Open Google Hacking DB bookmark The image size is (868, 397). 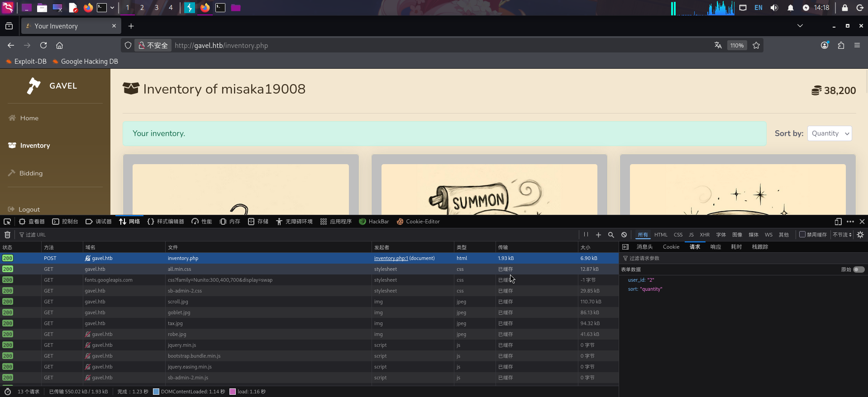[x=85, y=61]
